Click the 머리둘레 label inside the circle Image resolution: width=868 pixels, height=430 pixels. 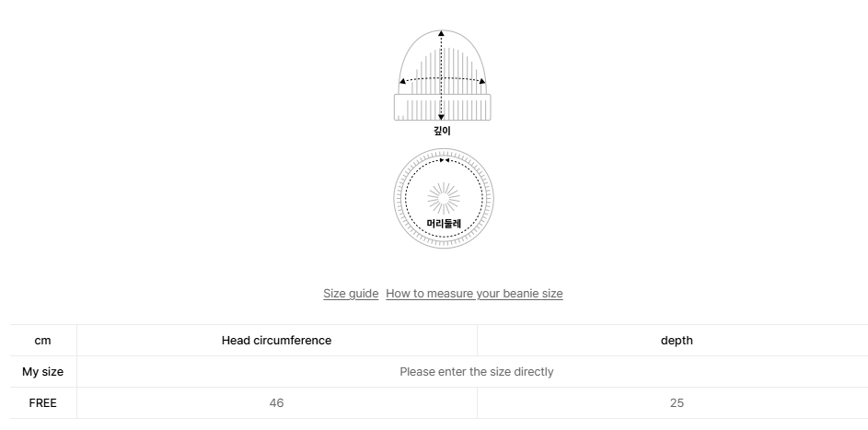pos(444,223)
